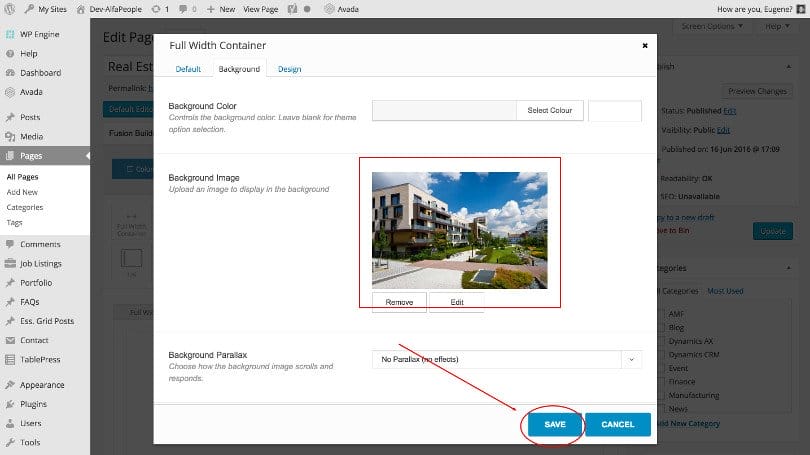This screenshot has width=810, height=455.
Task: Open Dashboard from the sidebar
Action: click(x=40, y=73)
